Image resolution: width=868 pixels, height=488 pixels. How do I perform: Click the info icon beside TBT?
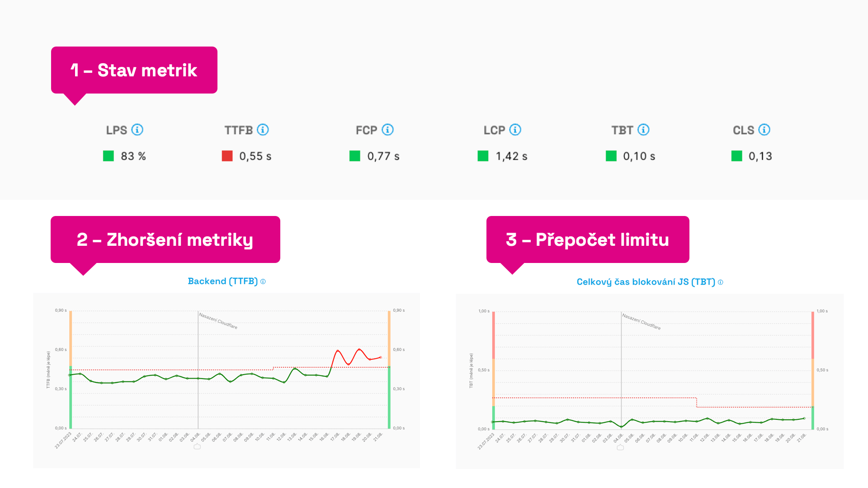pos(643,130)
